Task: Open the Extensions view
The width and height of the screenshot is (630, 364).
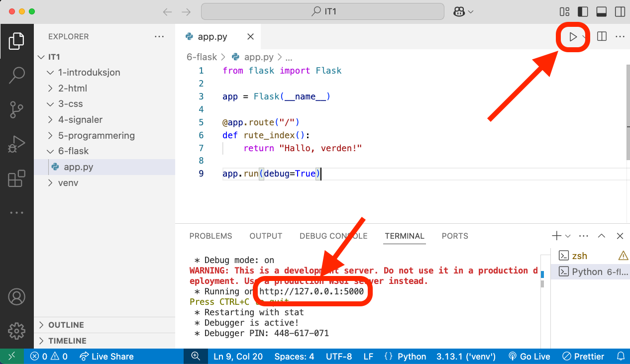Action: tap(16, 179)
